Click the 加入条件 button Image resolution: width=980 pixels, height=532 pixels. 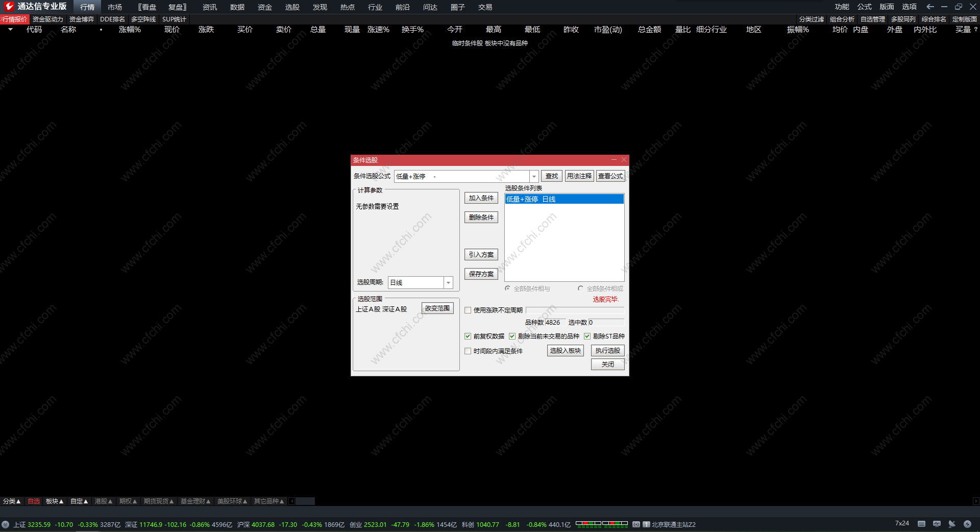(x=481, y=198)
